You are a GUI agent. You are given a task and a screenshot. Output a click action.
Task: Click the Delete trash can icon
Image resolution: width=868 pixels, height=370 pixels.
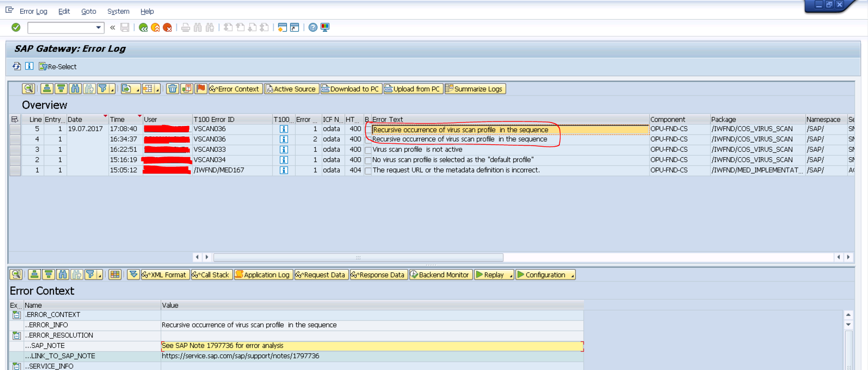click(x=172, y=89)
